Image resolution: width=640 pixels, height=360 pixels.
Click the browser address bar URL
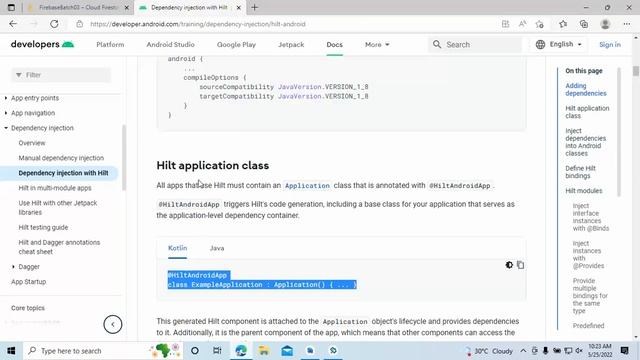(198, 24)
